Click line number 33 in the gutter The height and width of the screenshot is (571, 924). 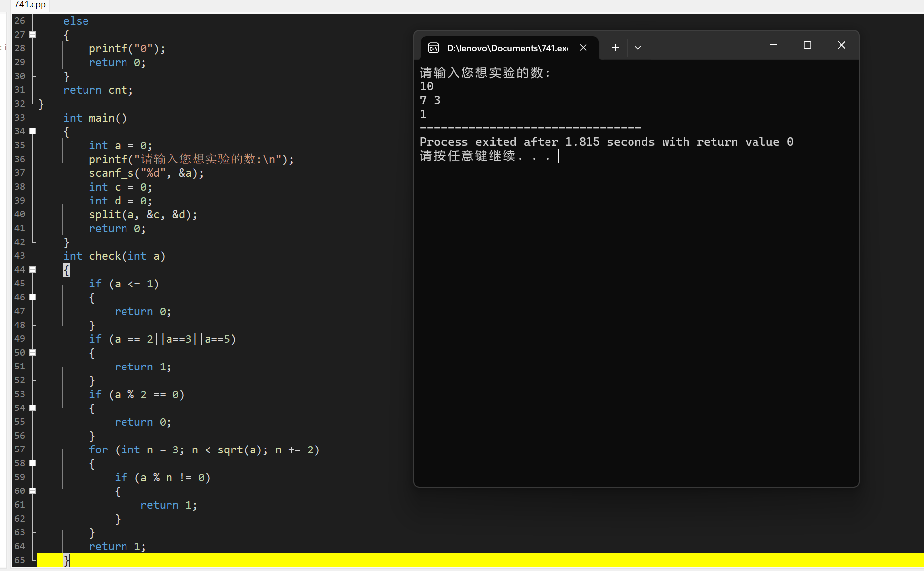click(20, 118)
